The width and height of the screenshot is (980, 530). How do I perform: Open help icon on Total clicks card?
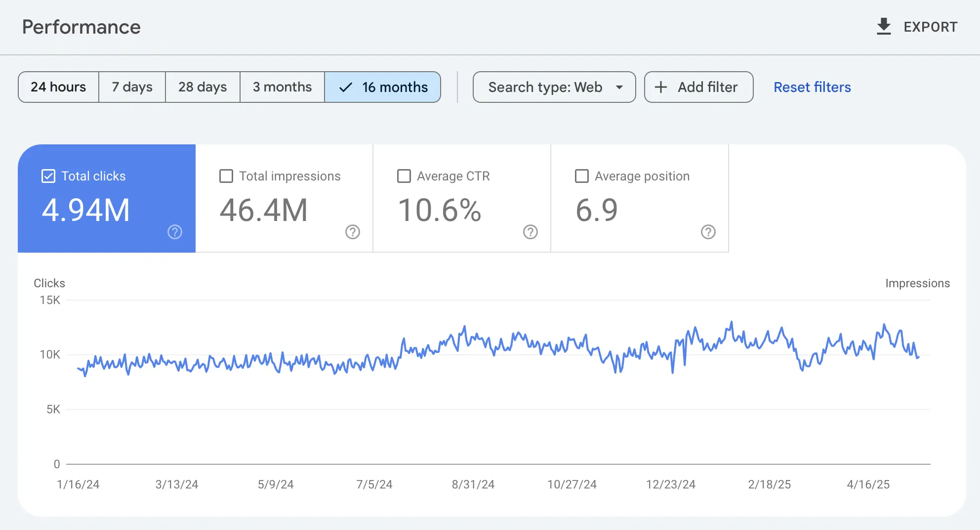175,232
